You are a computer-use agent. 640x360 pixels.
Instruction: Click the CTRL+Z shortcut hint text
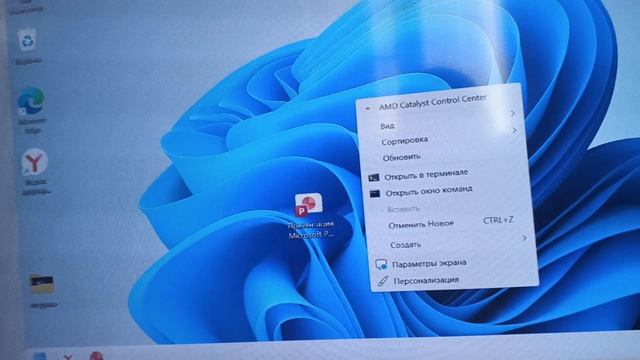click(x=498, y=220)
